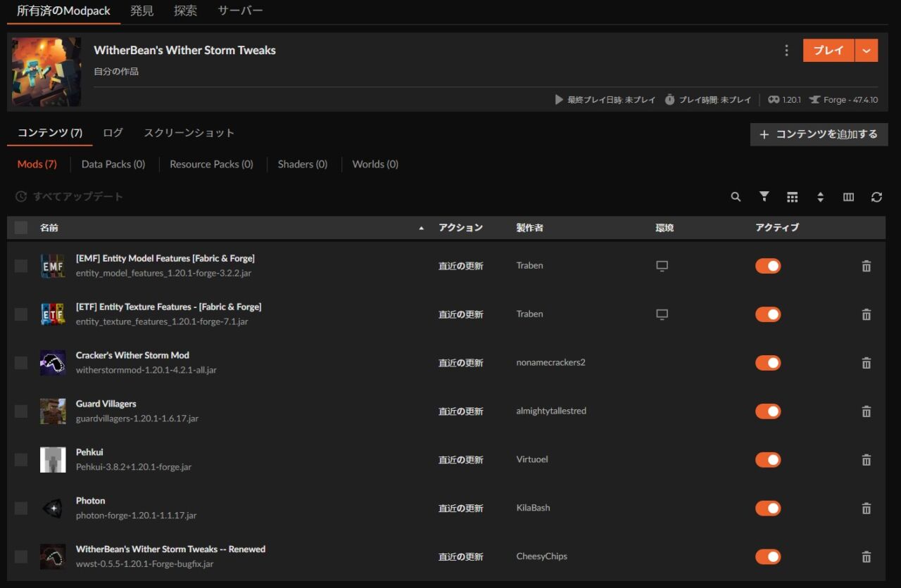Image resolution: width=901 pixels, height=588 pixels.
Task: Click the monitor icon in the Entity Texture Features row
Action: coord(662,314)
